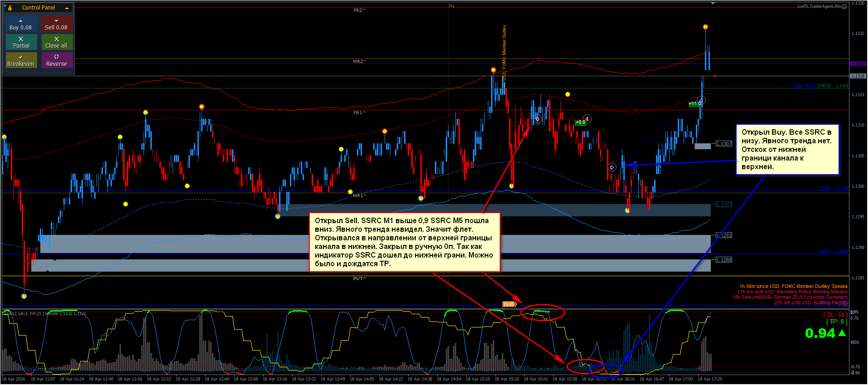868x385 pixels.
Task: Click the 15:30 news time marker
Action: [x=509, y=304]
